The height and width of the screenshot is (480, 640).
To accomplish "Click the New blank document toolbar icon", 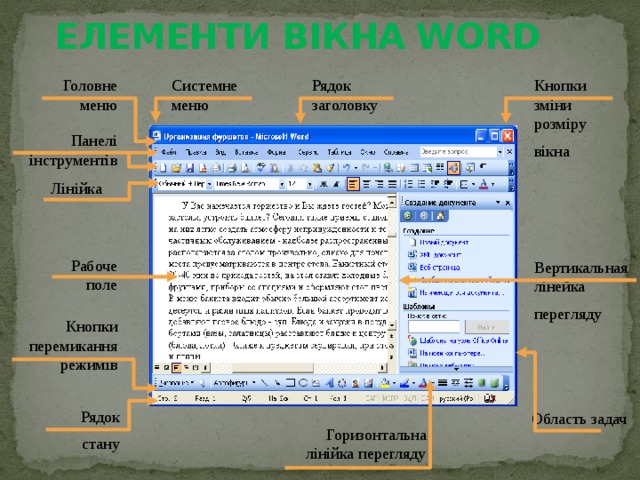I will tap(163, 167).
